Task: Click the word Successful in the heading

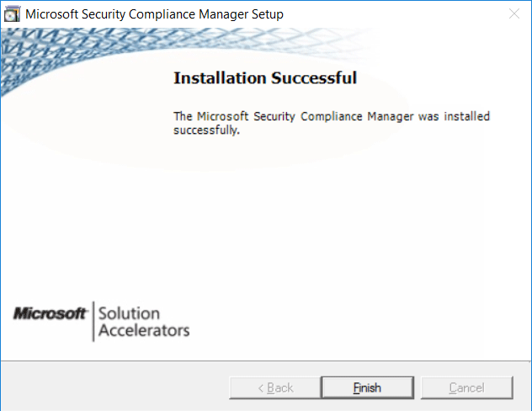Action: (x=314, y=77)
